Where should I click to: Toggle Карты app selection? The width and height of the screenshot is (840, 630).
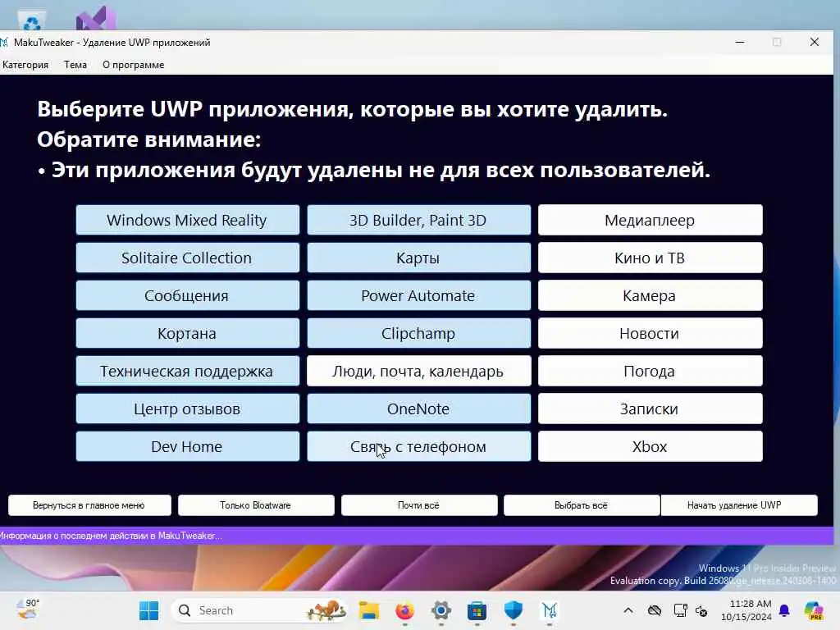click(x=419, y=258)
